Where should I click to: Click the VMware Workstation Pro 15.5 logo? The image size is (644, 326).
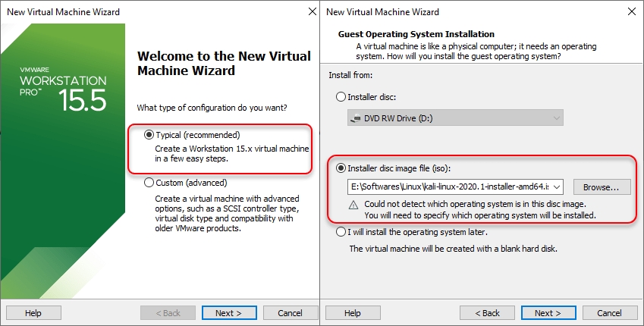pos(63,88)
